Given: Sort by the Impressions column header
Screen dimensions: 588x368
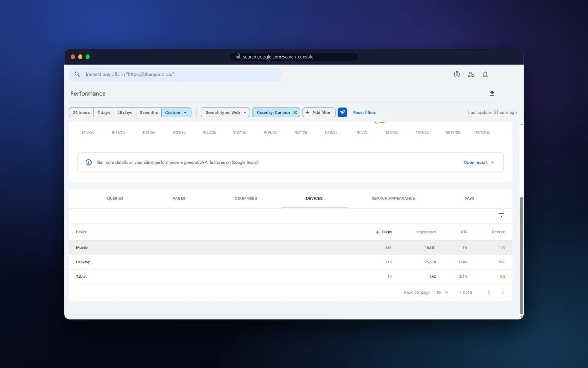Looking at the screenshot, I should 426,232.
